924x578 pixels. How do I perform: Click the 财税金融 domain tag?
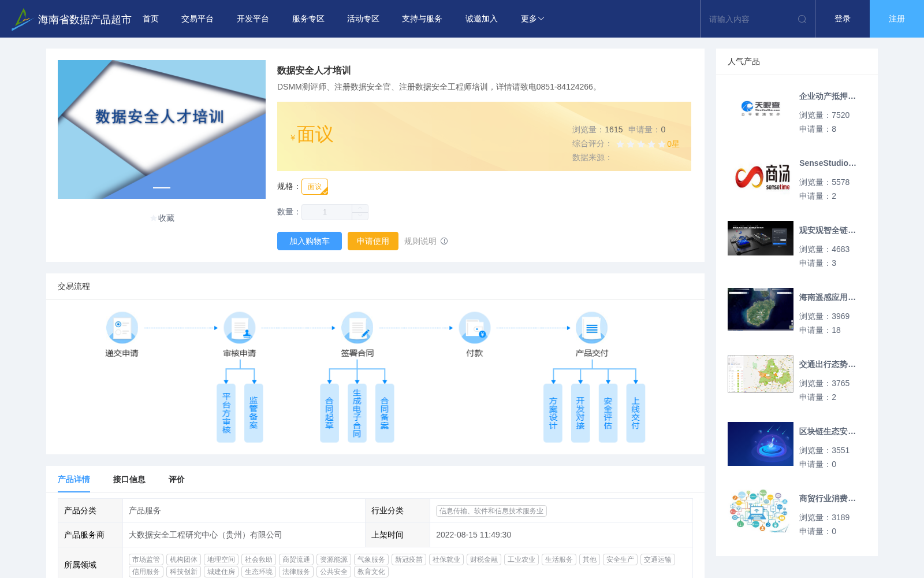click(x=484, y=560)
